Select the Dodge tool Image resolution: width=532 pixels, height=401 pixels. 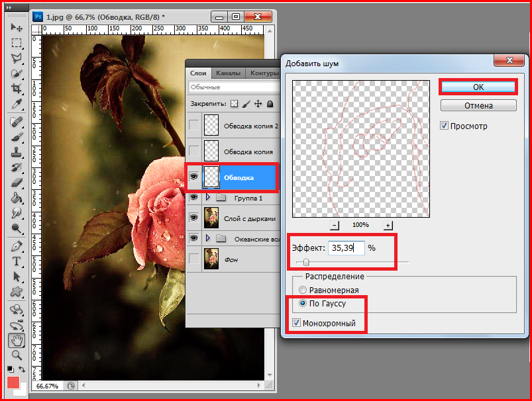[17, 228]
